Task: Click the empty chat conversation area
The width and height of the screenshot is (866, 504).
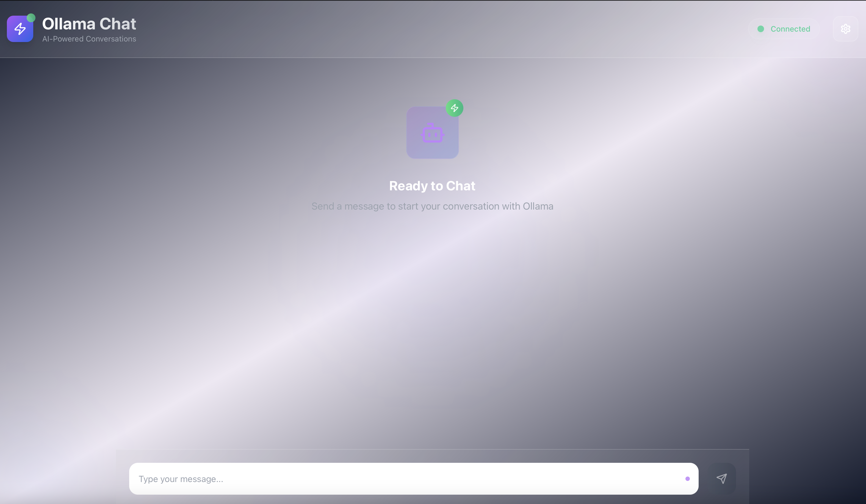Action: [432, 326]
